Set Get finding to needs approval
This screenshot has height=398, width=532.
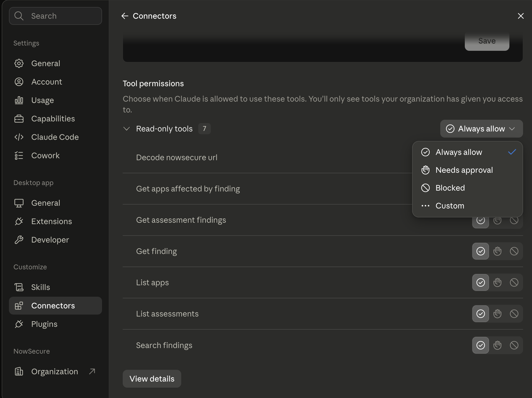point(497,251)
